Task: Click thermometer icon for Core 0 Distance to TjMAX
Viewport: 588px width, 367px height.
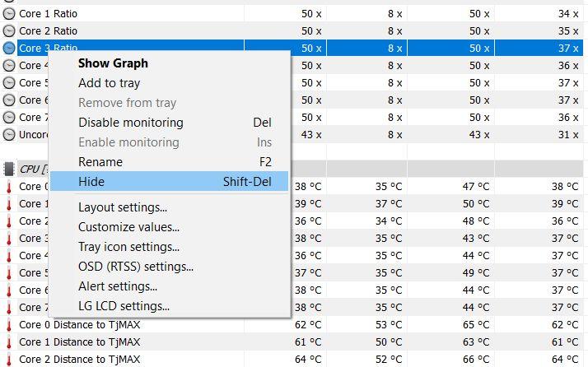Action: point(9,324)
